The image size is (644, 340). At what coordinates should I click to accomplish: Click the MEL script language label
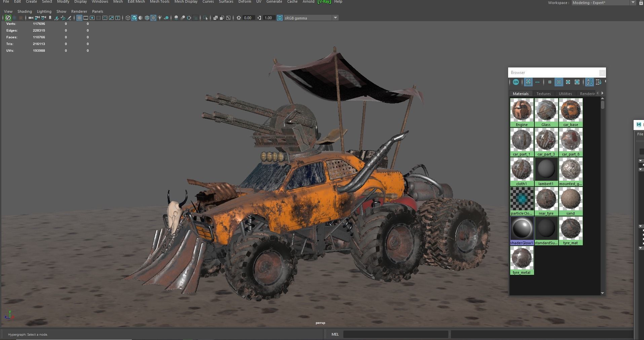(335, 334)
